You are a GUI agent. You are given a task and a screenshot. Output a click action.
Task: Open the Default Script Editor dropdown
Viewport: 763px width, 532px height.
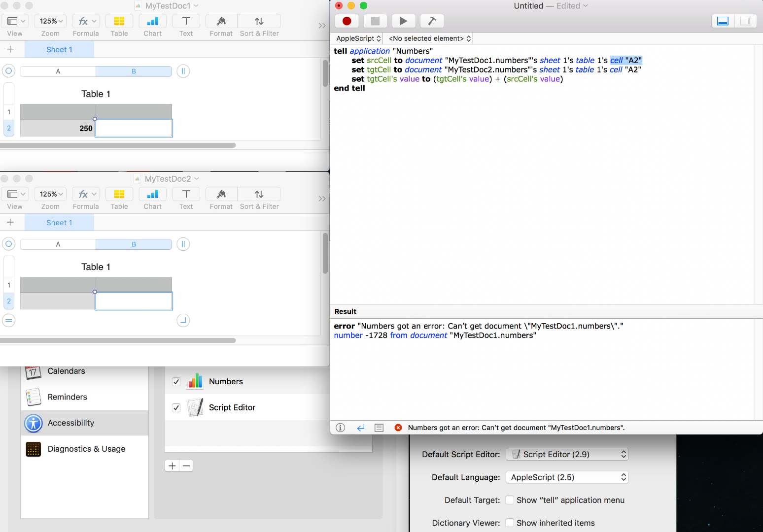567,454
